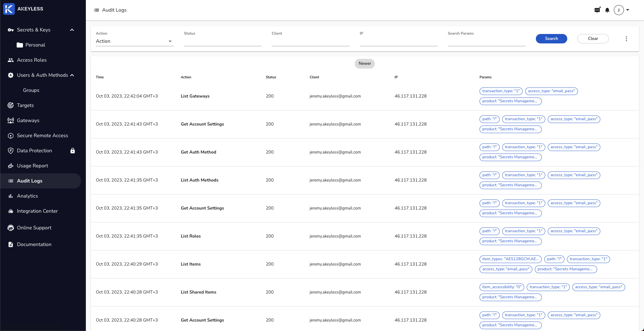Focus the Search Params input field
644x331 pixels.
(486, 42)
